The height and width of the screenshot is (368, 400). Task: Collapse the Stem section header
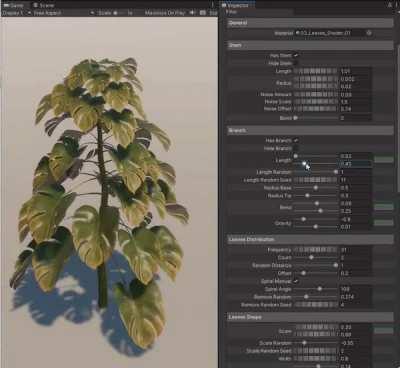pyautogui.click(x=310, y=45)
